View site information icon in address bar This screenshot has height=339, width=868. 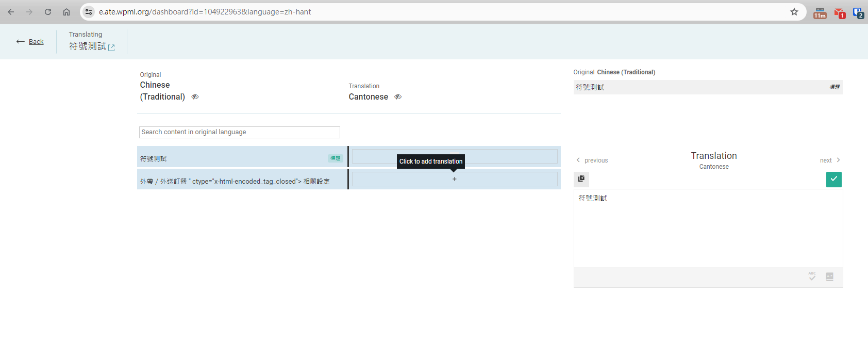click(89, 12)
